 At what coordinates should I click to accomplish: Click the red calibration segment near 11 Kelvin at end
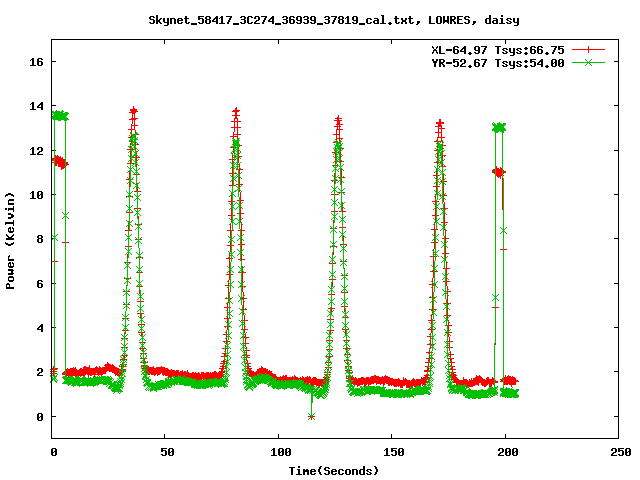coord(499,172)
